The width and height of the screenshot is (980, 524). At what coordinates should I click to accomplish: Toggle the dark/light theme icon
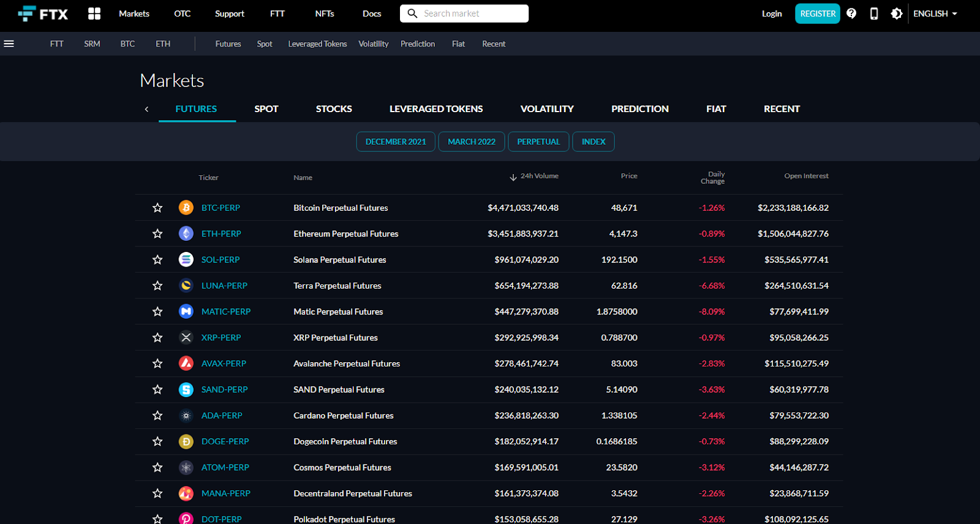pos(897,13)
